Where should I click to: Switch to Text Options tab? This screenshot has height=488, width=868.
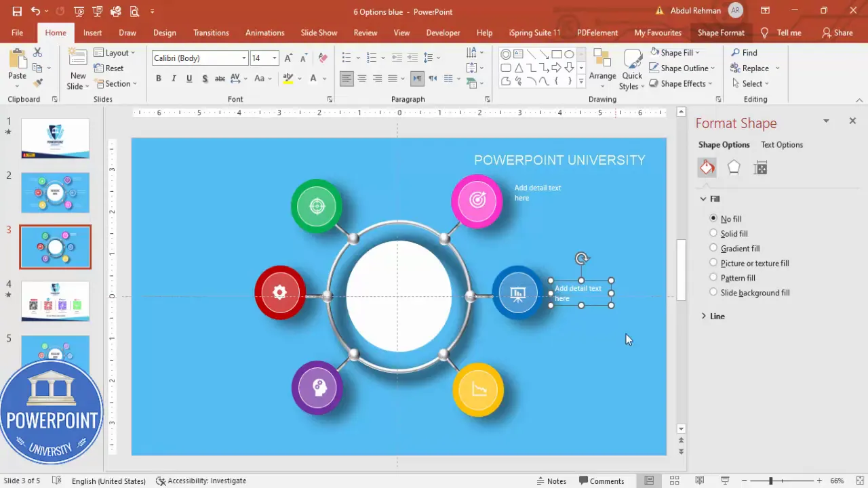(781, 144)
